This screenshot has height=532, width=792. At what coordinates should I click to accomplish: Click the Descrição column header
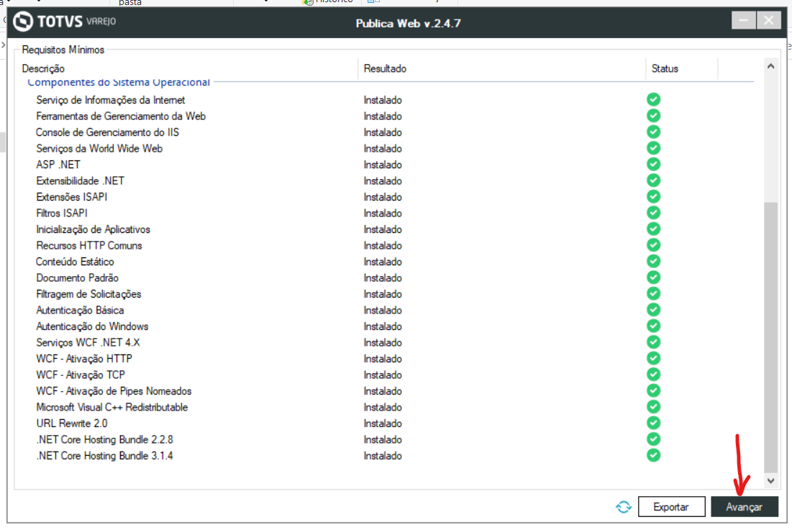[x=43, y=68]
